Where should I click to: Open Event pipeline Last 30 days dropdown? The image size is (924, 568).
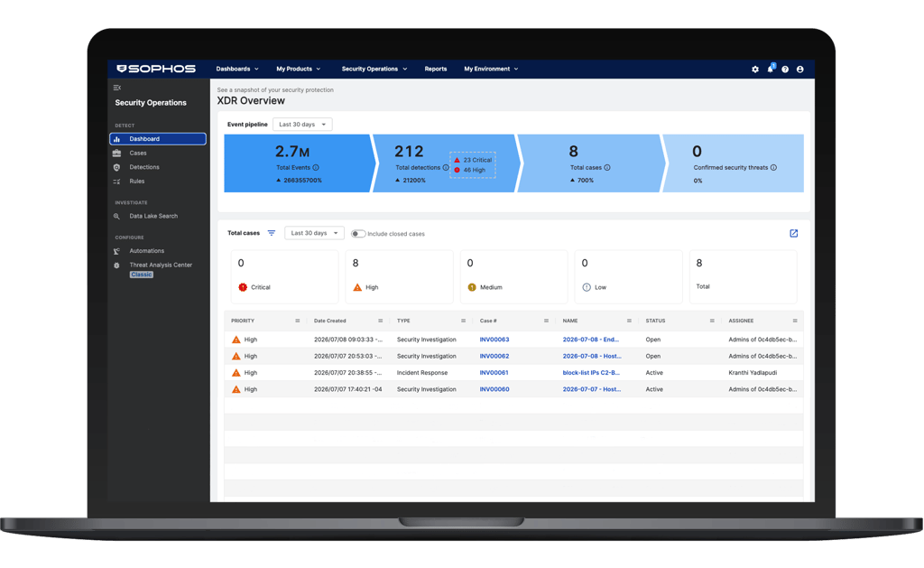(302, 125)
